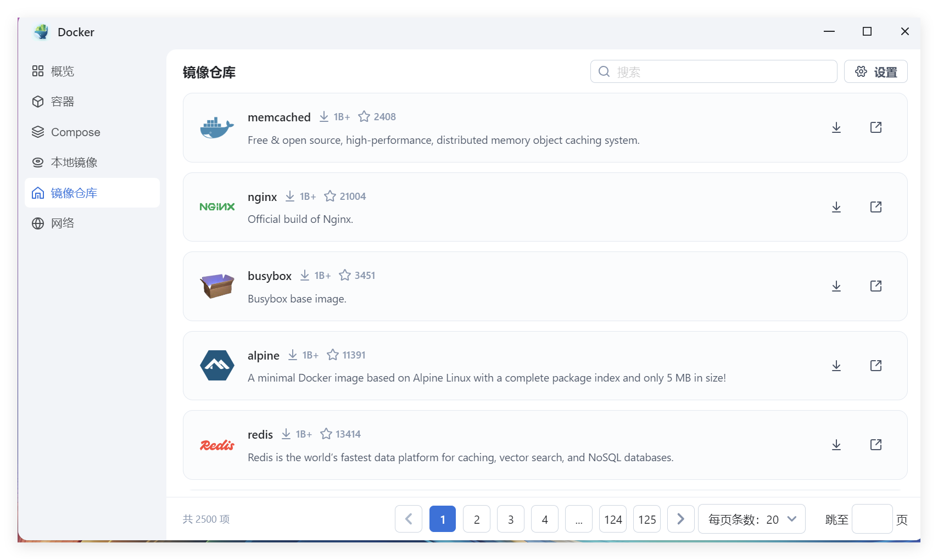Click the alpine mountain logo
This screenshot has height=560, width=938.
click(x=217, y=366)
